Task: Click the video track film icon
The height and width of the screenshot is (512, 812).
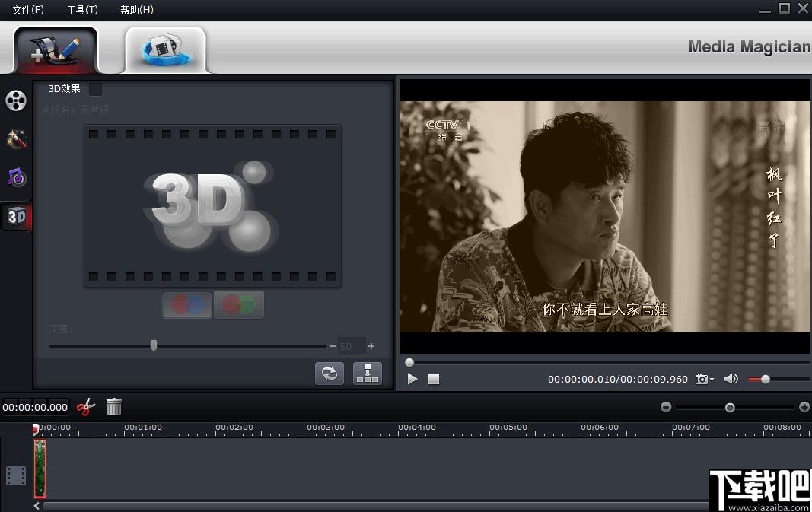Action: pyautogui.click(x=16, y=475)
